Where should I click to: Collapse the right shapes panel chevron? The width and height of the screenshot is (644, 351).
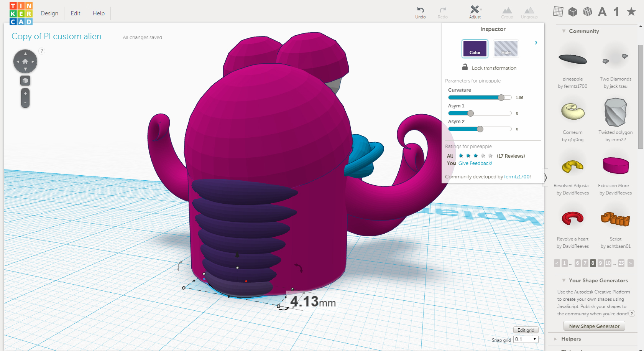[x=545, y=178]
